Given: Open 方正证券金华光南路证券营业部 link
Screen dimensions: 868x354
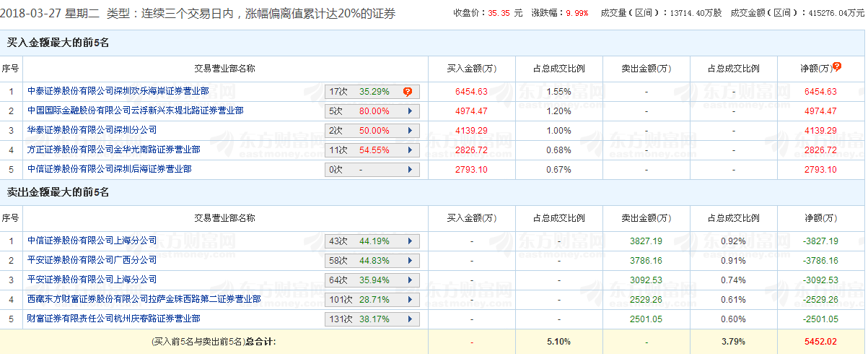Looking at the screenshot, I should [x=113, y=150].
